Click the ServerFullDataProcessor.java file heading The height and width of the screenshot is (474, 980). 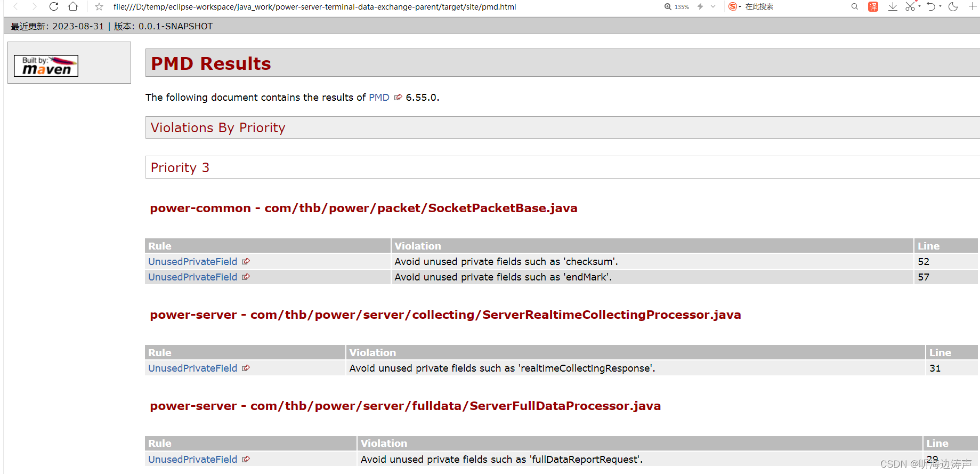click(406, 406)
